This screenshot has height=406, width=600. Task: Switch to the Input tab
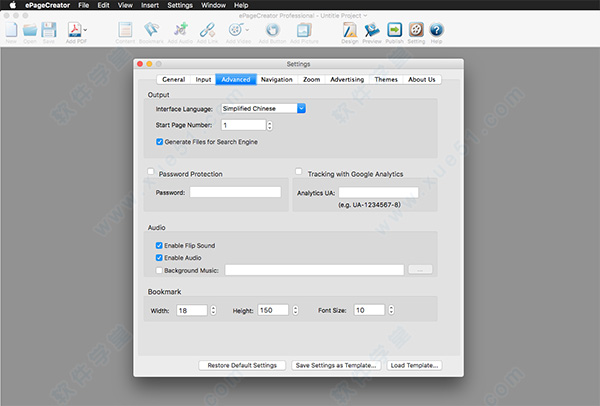pos(203,79)
